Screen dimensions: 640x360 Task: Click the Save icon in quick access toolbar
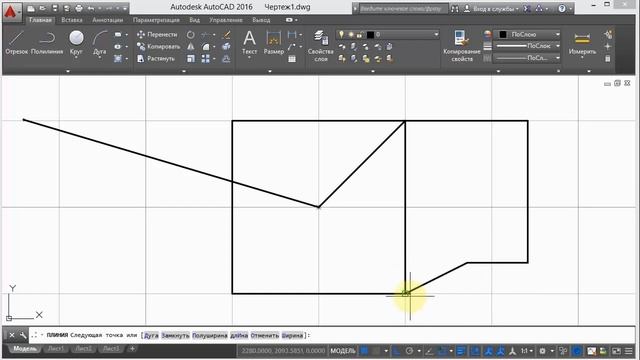pyautogui.click(x=55, y=8)
